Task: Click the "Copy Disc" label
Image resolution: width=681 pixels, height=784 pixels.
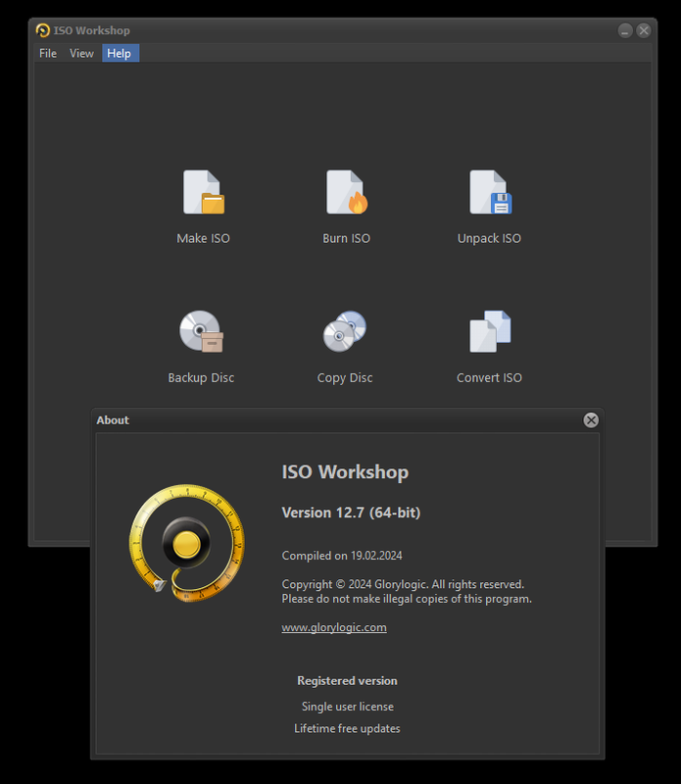Action: [345, 378]
